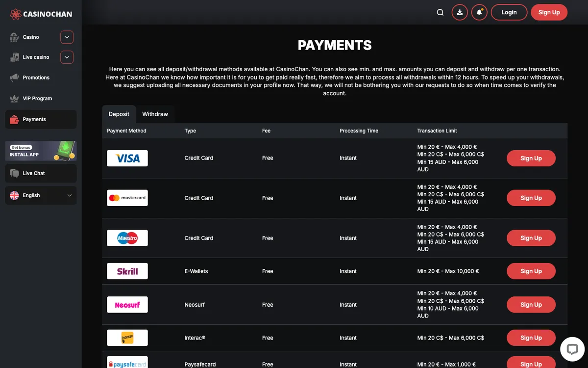Click the download app icon button

460,12
